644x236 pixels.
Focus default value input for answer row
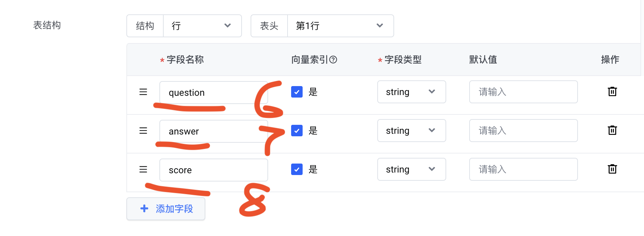(523, 131)
